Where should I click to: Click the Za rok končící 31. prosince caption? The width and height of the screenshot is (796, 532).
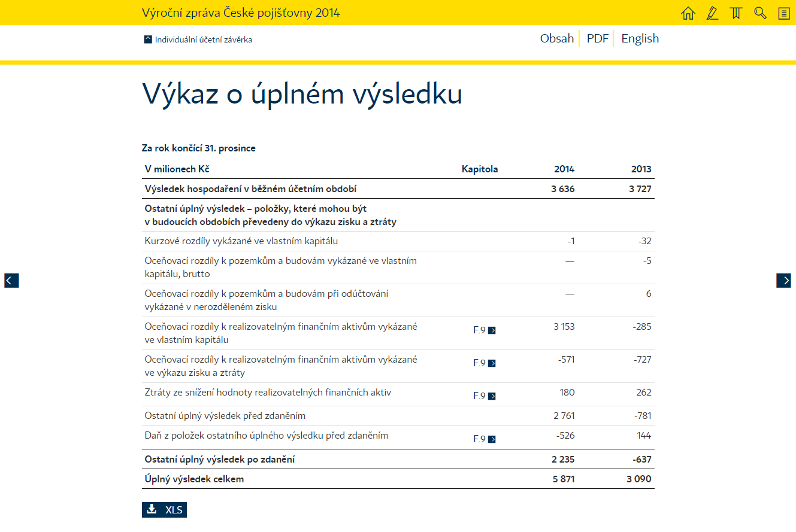click(199, 148)
